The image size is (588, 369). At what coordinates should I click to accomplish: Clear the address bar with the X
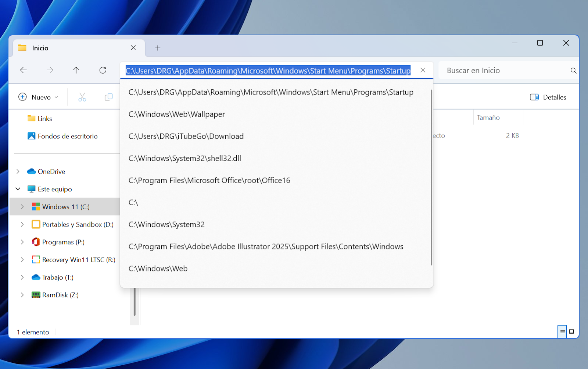(x=423, y=70)
